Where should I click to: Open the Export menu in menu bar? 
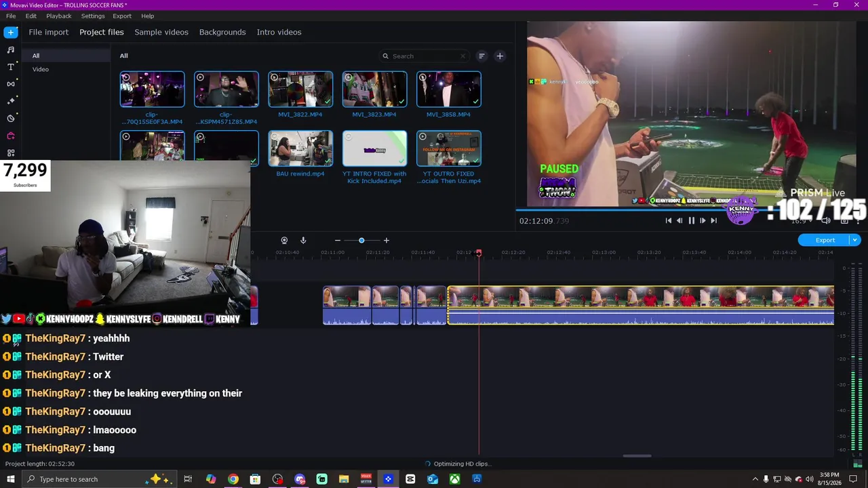(x=122, y=16)
